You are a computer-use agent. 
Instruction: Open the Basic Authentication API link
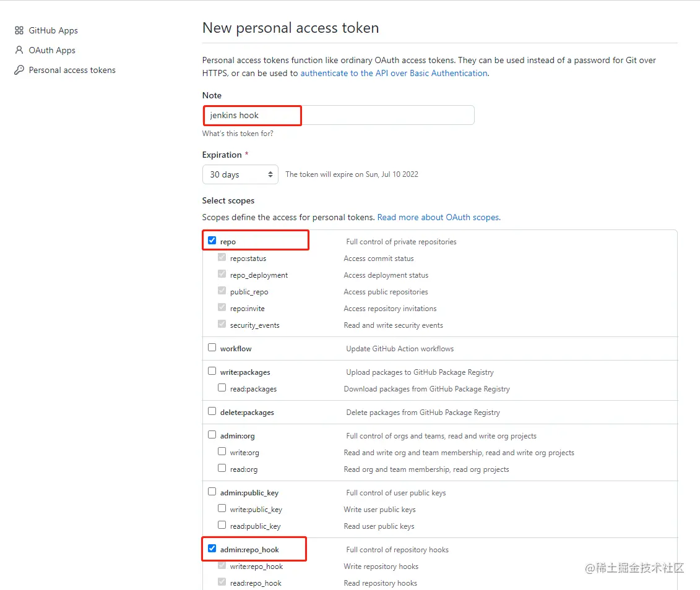click(x=394, y=73)
